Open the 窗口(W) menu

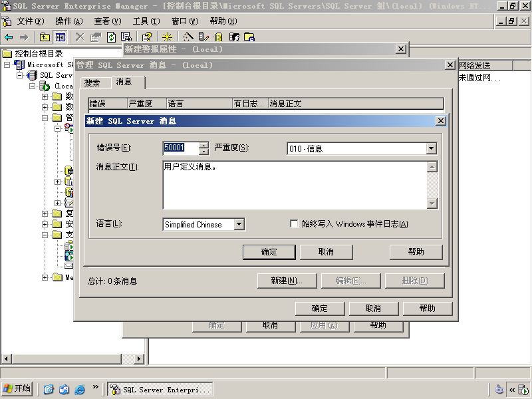[x=185, y=21]
